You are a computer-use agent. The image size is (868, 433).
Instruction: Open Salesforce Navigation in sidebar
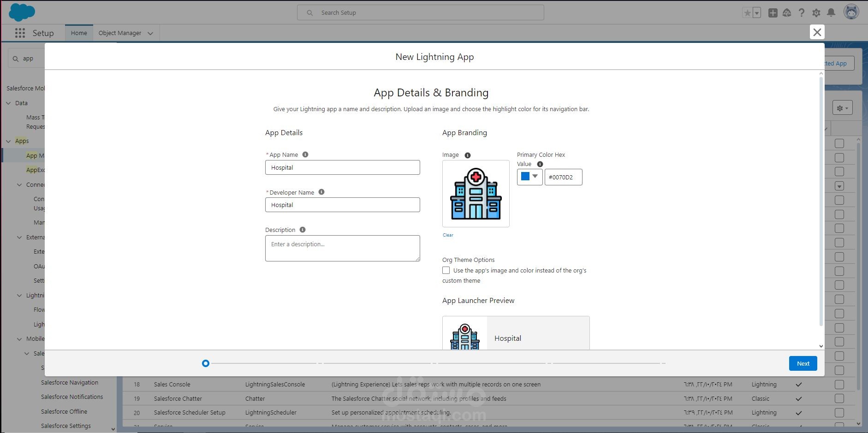pos(70,382)
